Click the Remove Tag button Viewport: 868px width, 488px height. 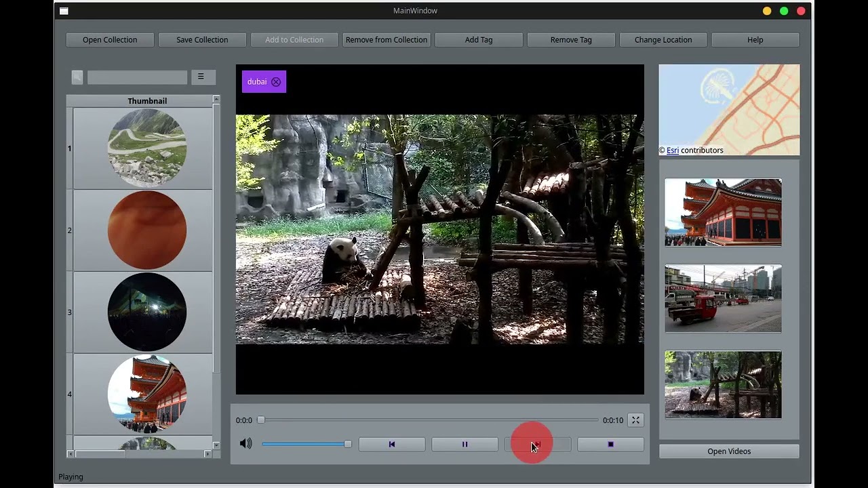[x=571, y=40]
